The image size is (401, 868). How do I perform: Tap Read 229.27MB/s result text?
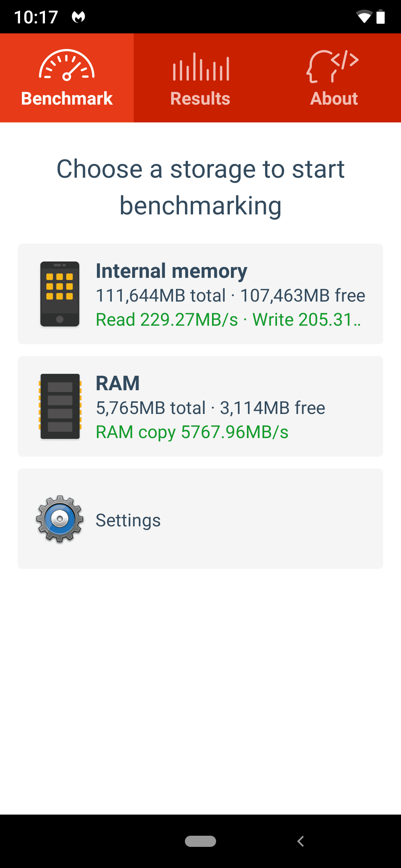(167, 320)
